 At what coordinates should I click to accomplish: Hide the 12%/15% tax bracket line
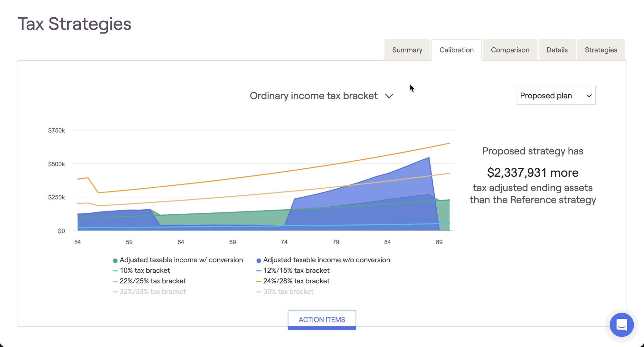pyautogui.click(x=296, y=271)
